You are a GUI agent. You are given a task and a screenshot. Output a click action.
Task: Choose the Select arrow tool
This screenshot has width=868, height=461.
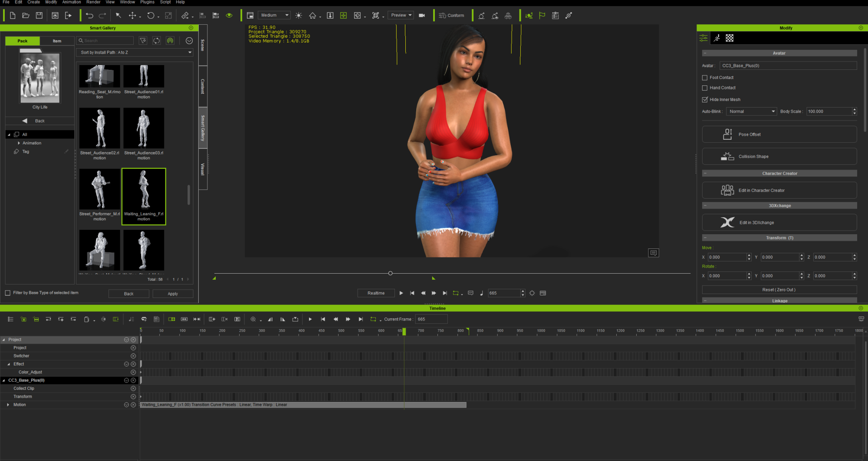118,16
